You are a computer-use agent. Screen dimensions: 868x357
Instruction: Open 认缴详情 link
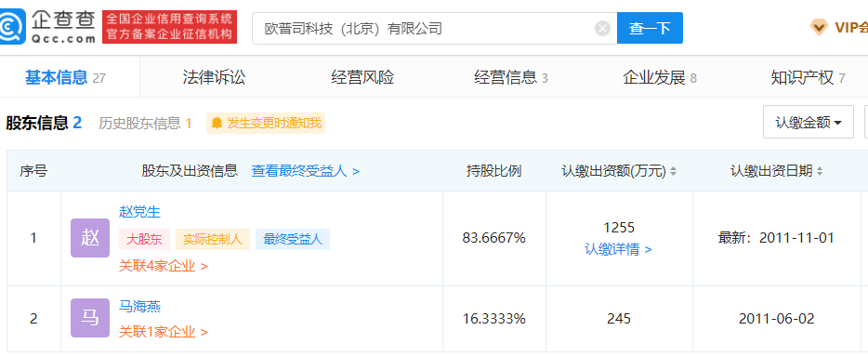618,250
